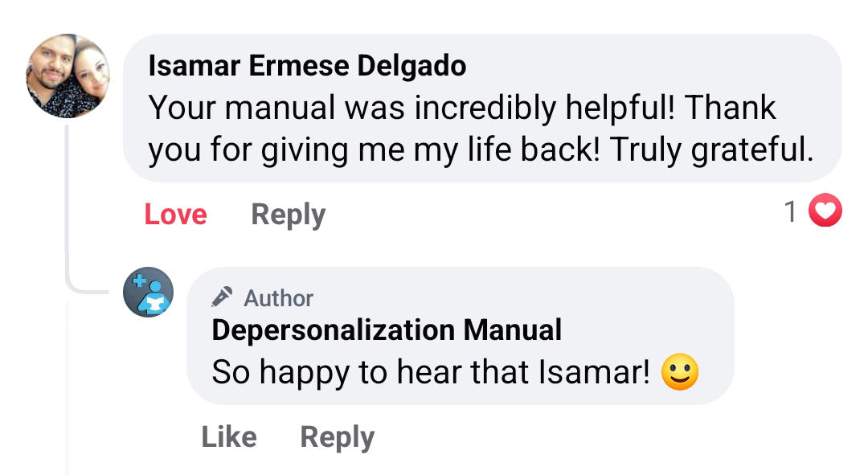Open the Depersonalization Manual page name

click(x=388, y=330)
